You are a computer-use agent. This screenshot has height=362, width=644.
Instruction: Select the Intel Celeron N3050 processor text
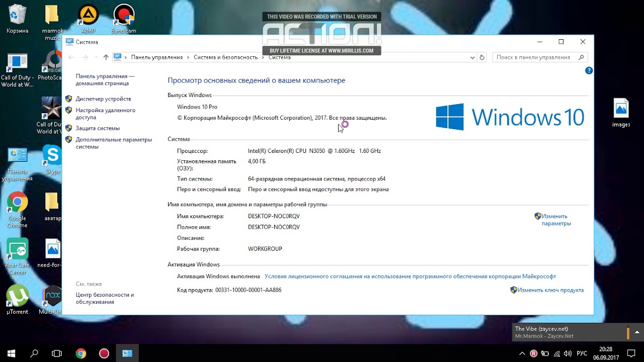[x=314, y=151]
